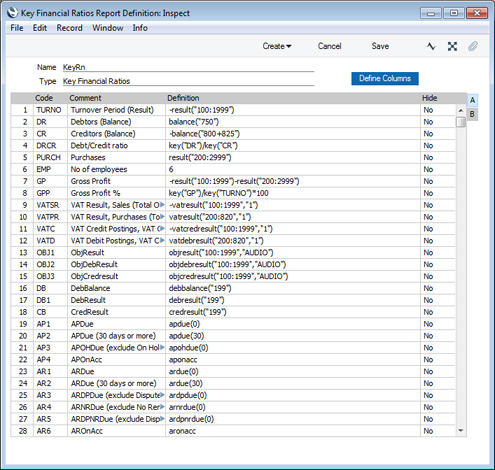Click scrollbar up arrow in the table
The image size is (495, 470).
[461, 110]
